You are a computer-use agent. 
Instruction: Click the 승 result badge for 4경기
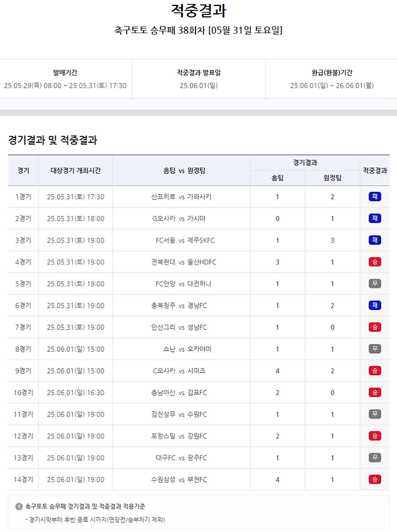tap(375, 262)
